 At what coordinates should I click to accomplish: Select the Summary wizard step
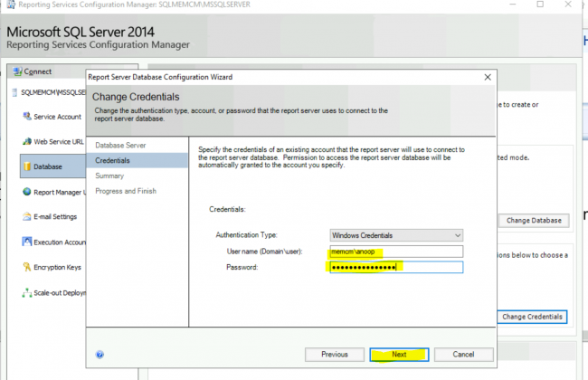109,176
